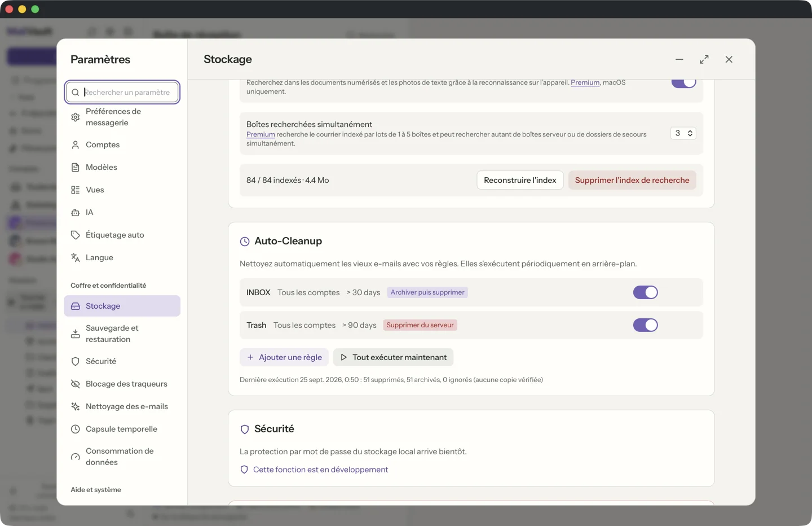812x526 pixels.
Task: Run Tout exécuter maintenant
Action: point(394,357)
